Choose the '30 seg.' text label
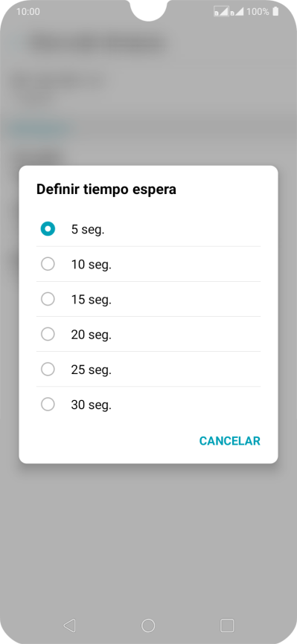The height and width of the screenshot is (644, 297). 92,405
